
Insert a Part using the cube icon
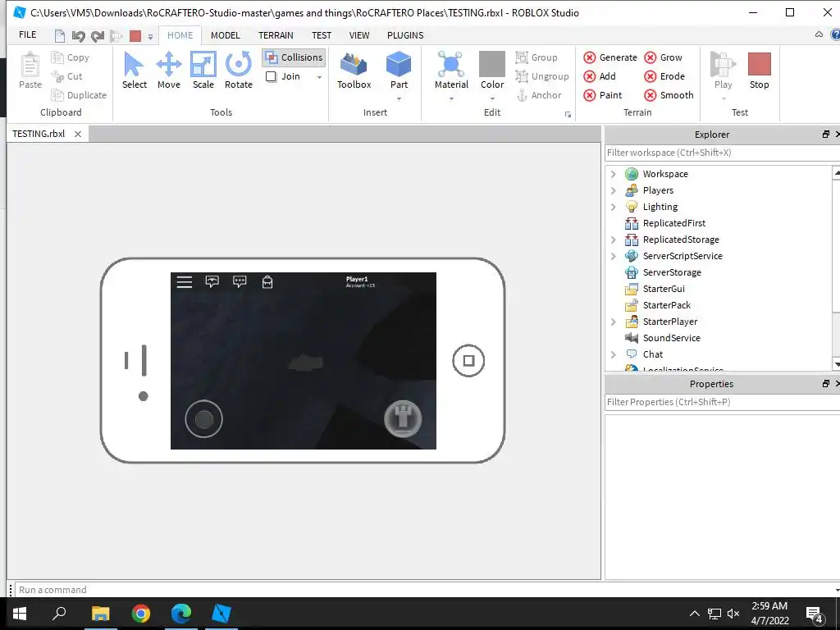pos(399,64)
